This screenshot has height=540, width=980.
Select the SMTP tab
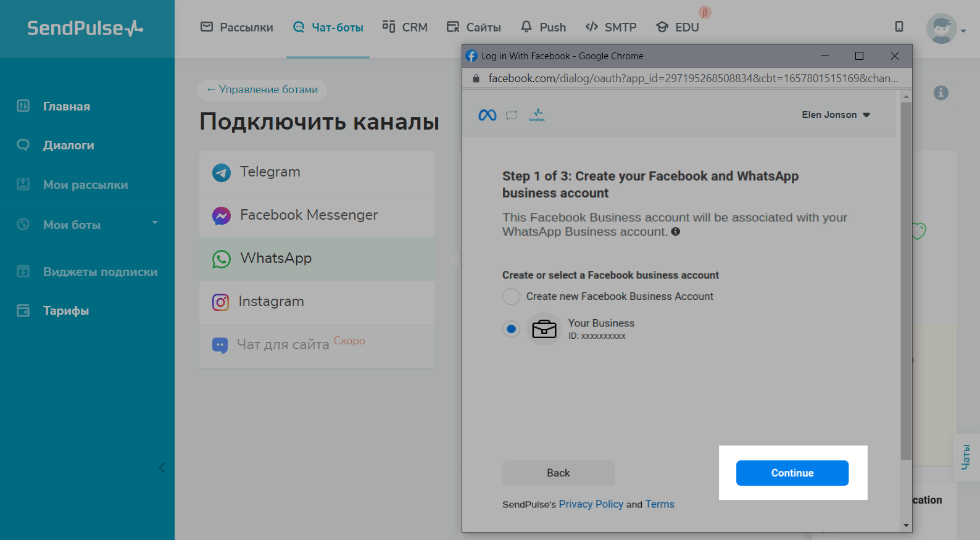coord(611,27)
